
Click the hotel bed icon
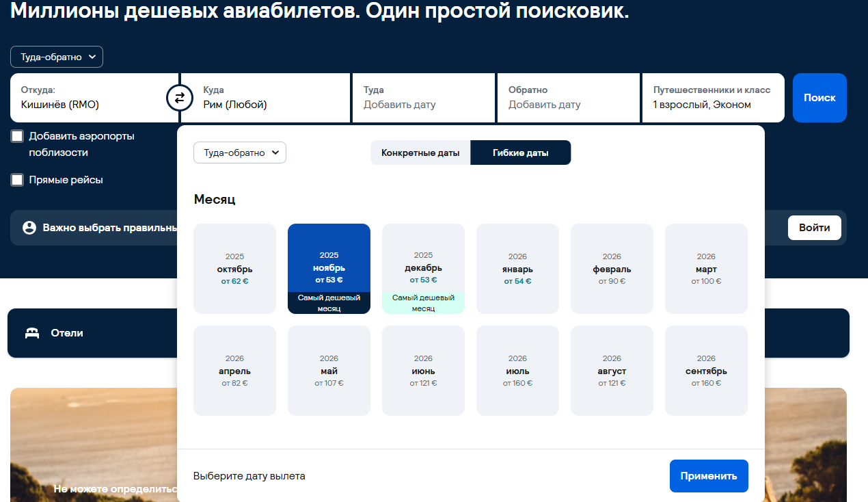click(x=31, y=333)
